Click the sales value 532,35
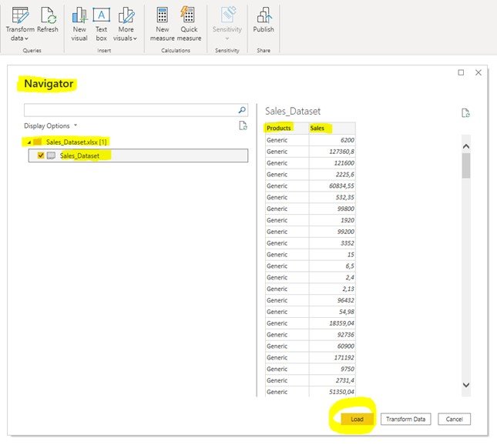497x448 pixels. [345, 197]
